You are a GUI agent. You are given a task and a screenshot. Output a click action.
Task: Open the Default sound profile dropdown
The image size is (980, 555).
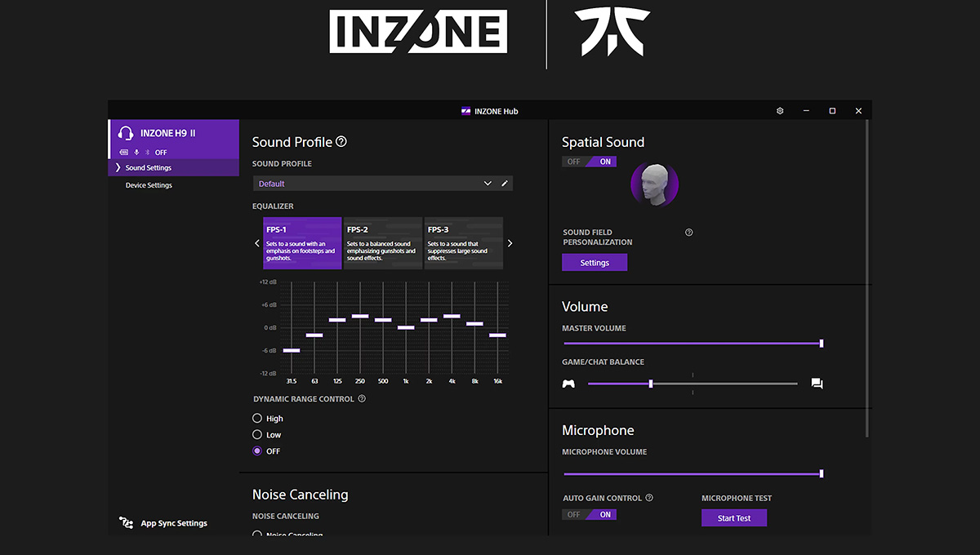(x=383, y=184)
